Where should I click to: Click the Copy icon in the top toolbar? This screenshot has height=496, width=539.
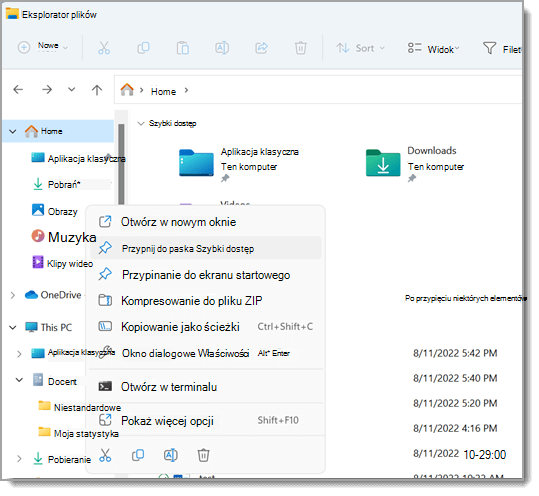(143, 48)
